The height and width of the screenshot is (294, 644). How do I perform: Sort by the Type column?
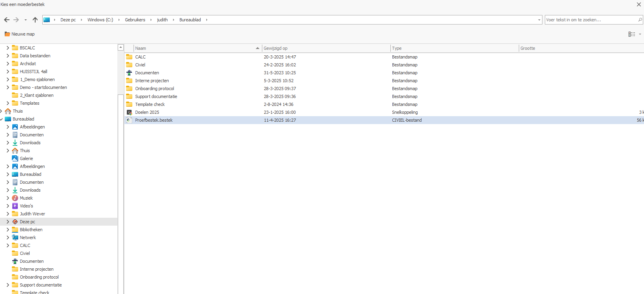point(455,48)
